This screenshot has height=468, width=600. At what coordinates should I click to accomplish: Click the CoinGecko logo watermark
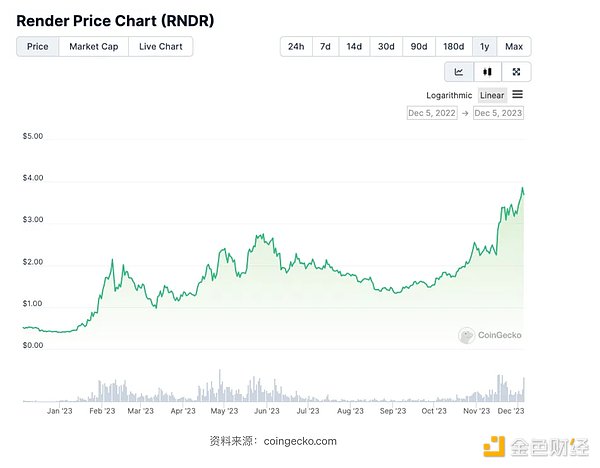point(491,336)
